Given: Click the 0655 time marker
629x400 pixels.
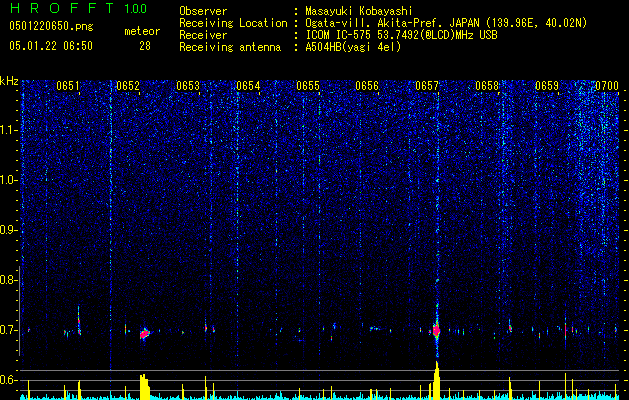Looking at the screenshot, I should [x=308, y=86].
